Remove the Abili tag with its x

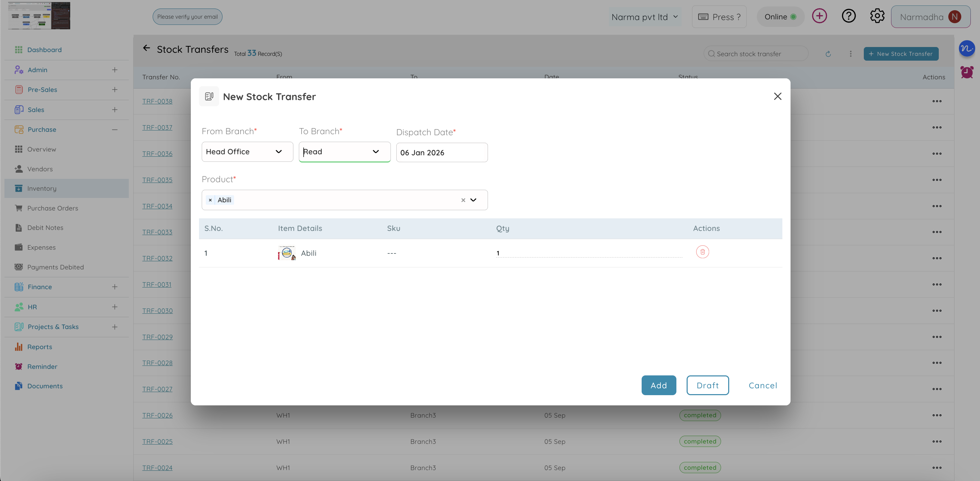click(x=210, y=200)
